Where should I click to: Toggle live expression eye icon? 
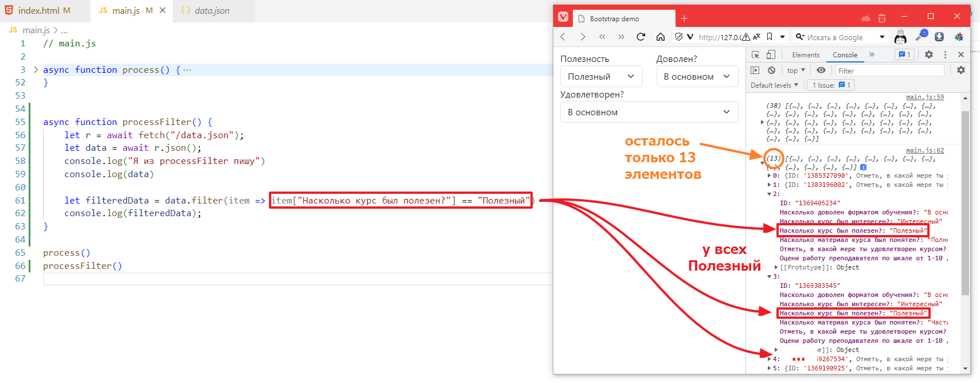pyautogui.click(x=821, y=71)
